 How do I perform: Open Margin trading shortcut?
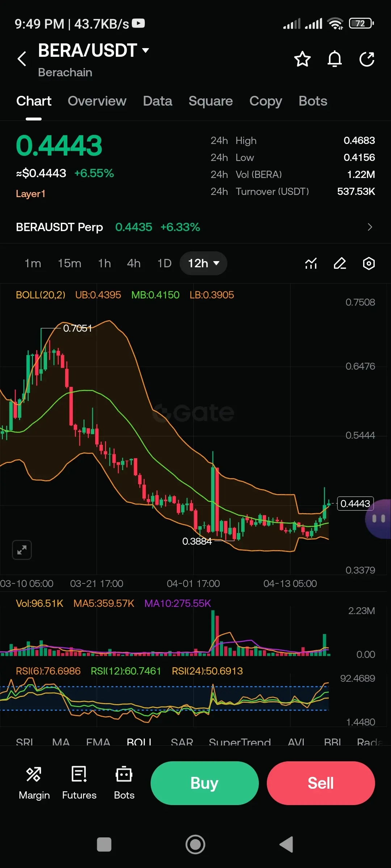[x=34, y=783]
